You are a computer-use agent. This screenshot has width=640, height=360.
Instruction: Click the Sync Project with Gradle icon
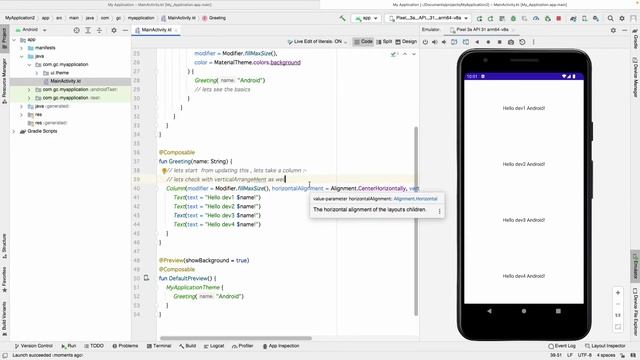[x=573, y=18]
